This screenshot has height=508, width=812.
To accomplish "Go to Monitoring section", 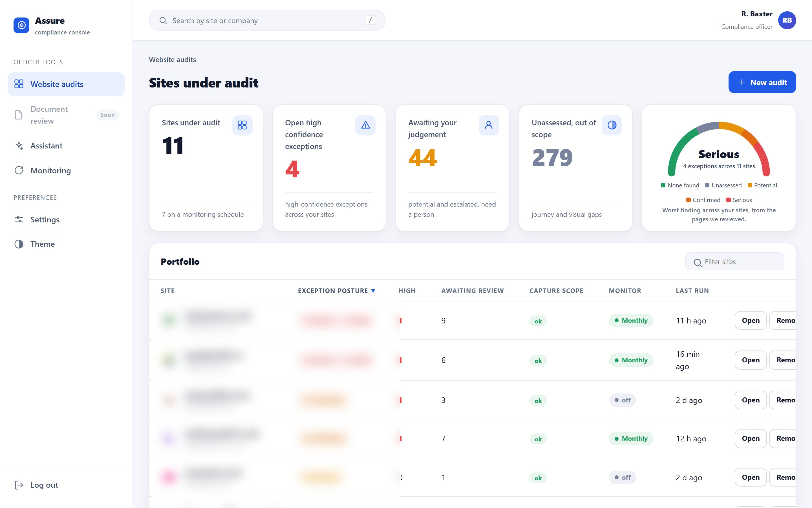I will (x=66, y=170).
